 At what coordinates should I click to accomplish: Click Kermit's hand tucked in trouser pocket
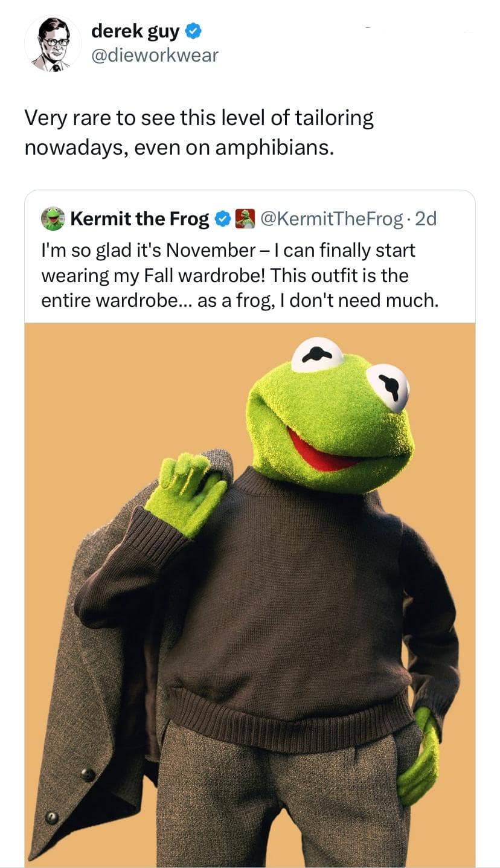click(x=420, y=761)
